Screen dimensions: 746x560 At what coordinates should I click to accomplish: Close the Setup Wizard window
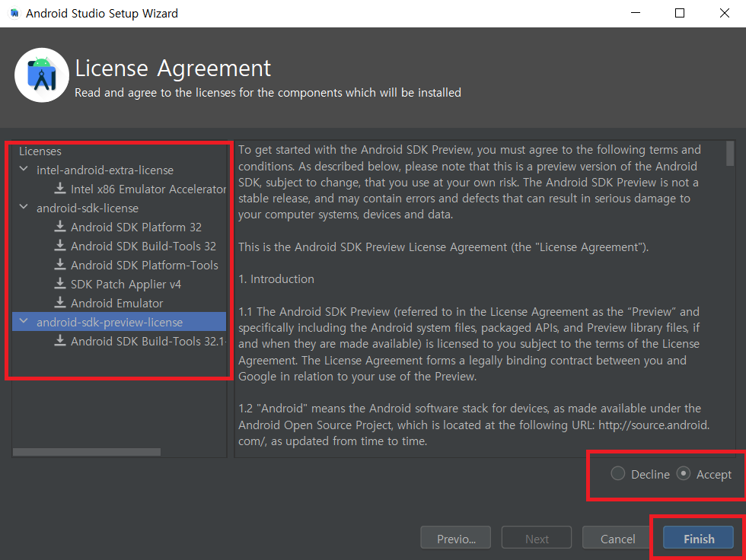[x=724, y=13]
